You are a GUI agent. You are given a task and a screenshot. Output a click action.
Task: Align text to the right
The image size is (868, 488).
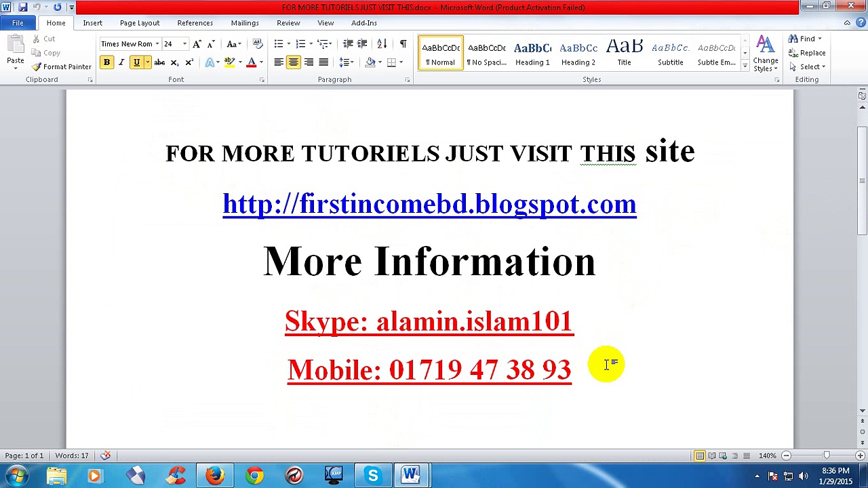(309, 62)
